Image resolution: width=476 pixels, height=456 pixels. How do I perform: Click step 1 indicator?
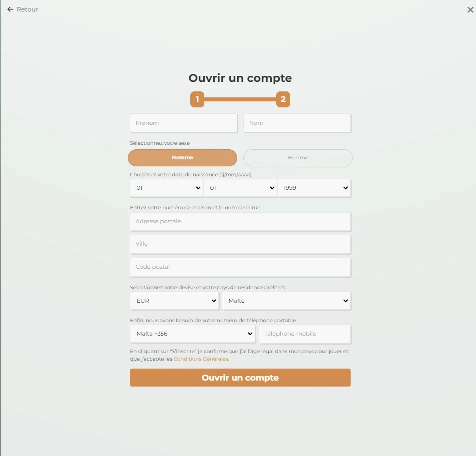coord(197,99)
